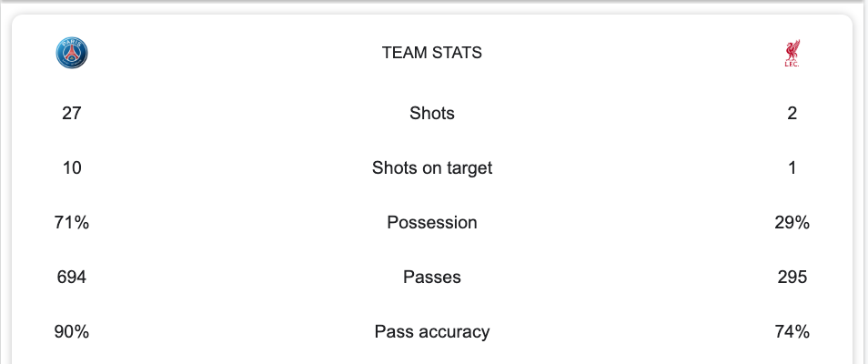Click the Passes stat label
868x364 pixels.
coord(432,277)
